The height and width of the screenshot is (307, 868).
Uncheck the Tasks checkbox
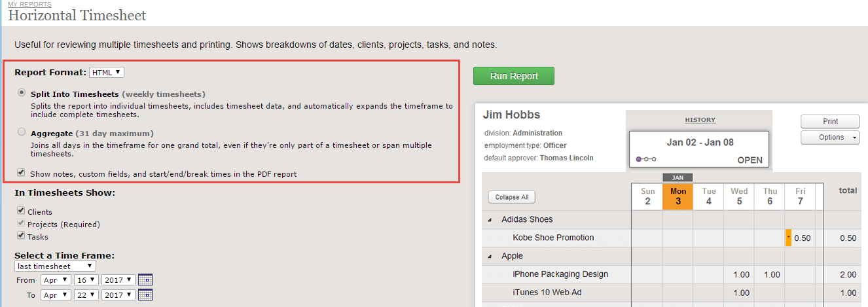22,236
